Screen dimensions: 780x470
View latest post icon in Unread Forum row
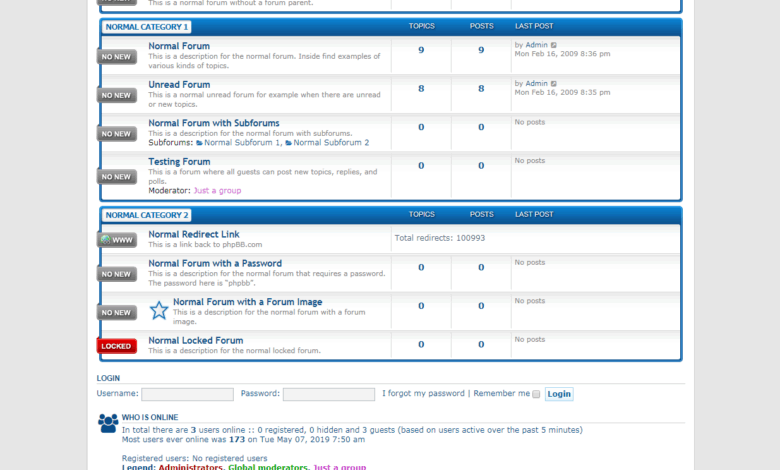tap(555, 83)
